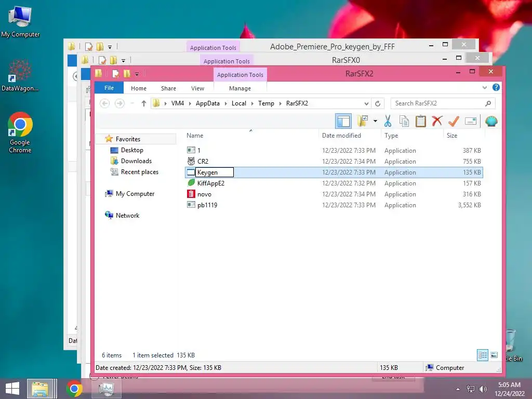Image resolution: width=532 pixels, height=399 pixels.
Task: Click the Cut scissors icon in toolbar
Action: 388,121
